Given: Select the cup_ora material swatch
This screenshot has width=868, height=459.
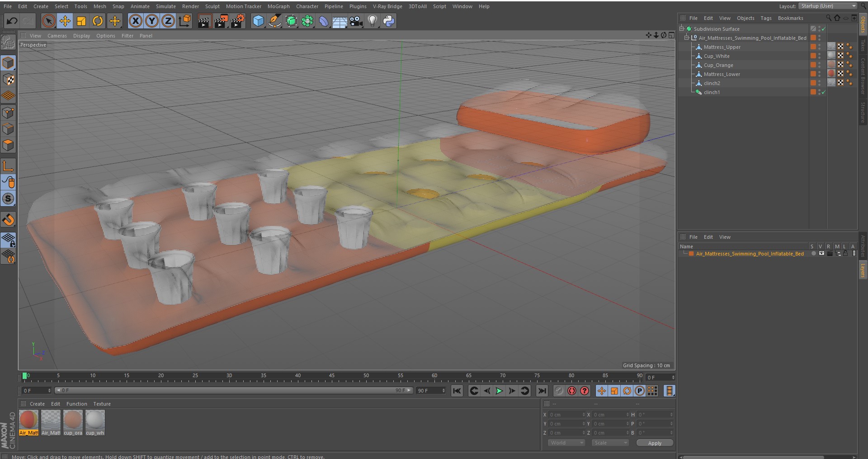Looking at the screenshot, I should [x=73, y=423].
